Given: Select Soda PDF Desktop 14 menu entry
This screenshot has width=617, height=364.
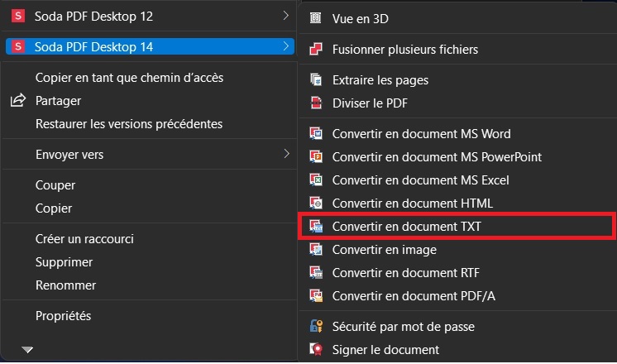Looking at the screenshot, I should point(150,47).
